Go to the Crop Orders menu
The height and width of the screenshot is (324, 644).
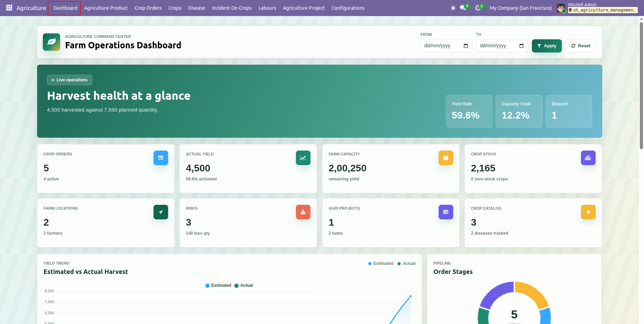(148, 8)
